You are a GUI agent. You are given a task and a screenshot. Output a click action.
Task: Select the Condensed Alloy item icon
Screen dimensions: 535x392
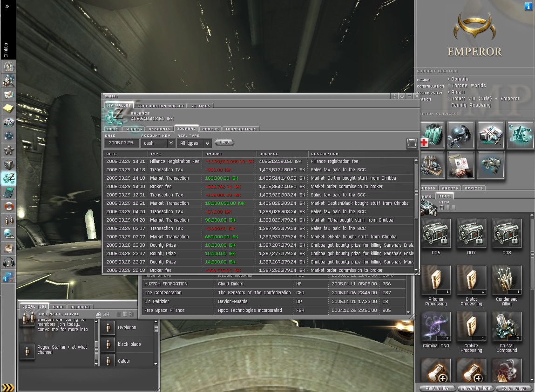pyautogui.click(x=507, y=280)
